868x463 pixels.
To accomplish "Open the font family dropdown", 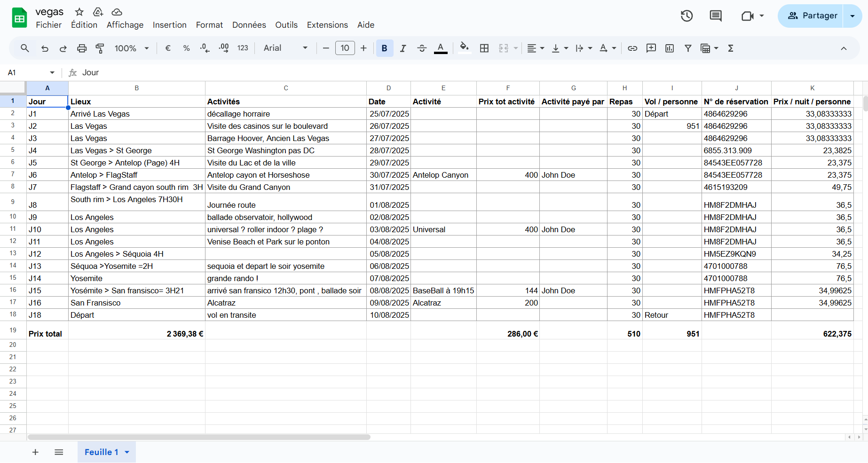I will pos(305,48).
